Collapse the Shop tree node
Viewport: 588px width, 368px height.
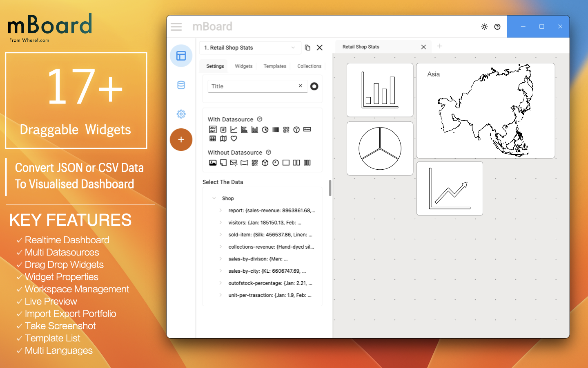[x=214, y=198]
